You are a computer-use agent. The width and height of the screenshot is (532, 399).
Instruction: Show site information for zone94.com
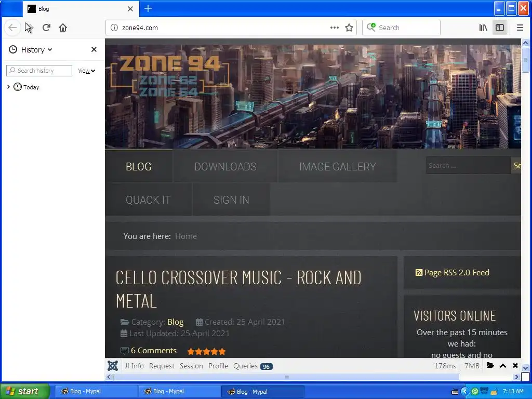pos(114,28)
